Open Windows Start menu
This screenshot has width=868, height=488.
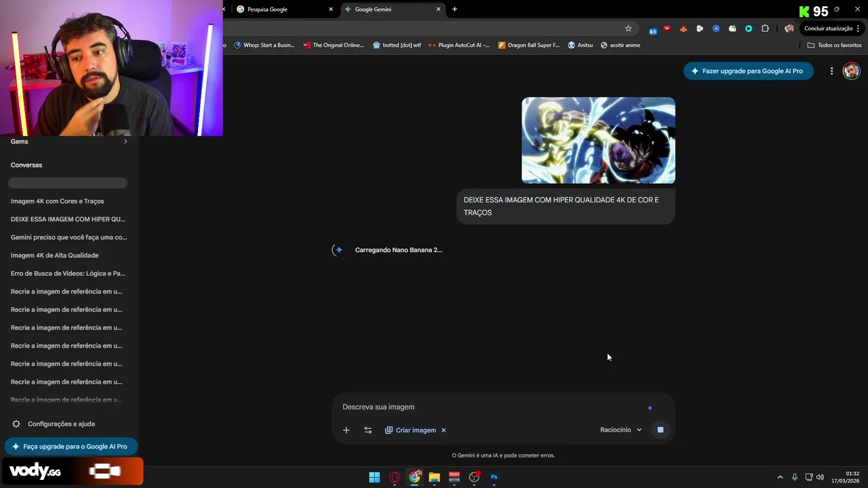click(x=374, y=477)
